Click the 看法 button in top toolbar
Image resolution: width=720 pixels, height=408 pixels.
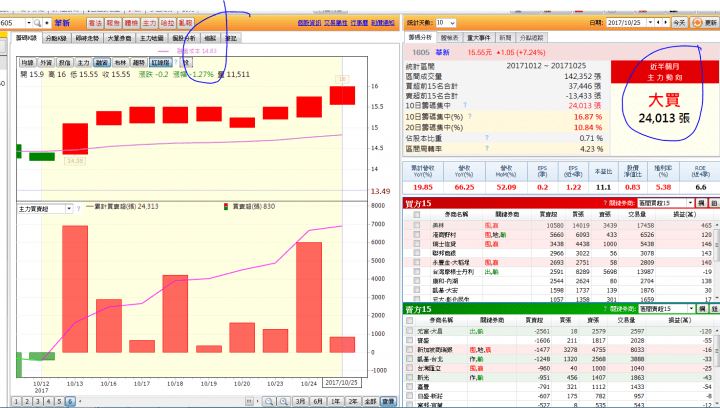95,23
